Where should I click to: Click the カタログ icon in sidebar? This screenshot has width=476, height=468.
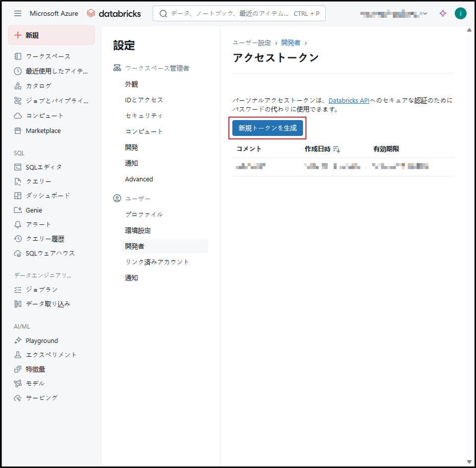point(18,86)
